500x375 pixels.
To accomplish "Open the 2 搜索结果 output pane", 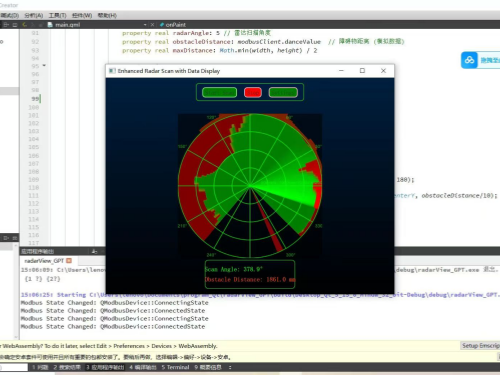I will 67,367.
